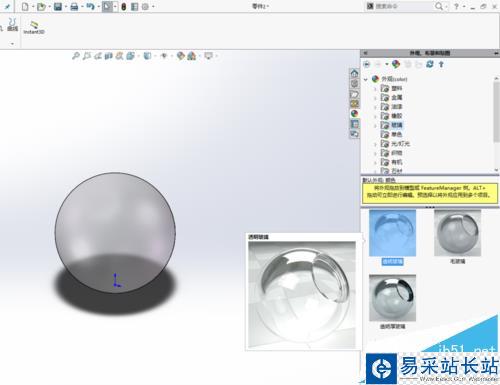500x385 pixels.
Task: Click Back arrow in appearances panel
Action: [x=367, y=64]
